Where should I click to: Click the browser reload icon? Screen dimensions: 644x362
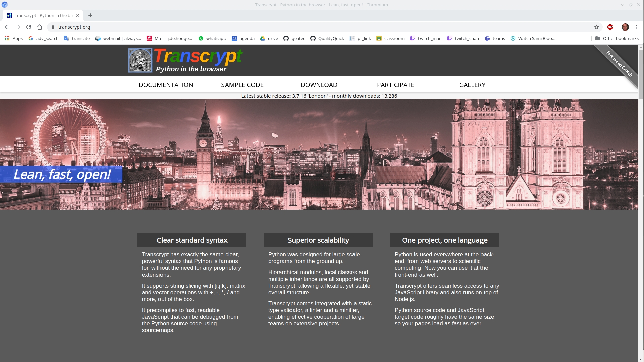[x=29, y=27]
